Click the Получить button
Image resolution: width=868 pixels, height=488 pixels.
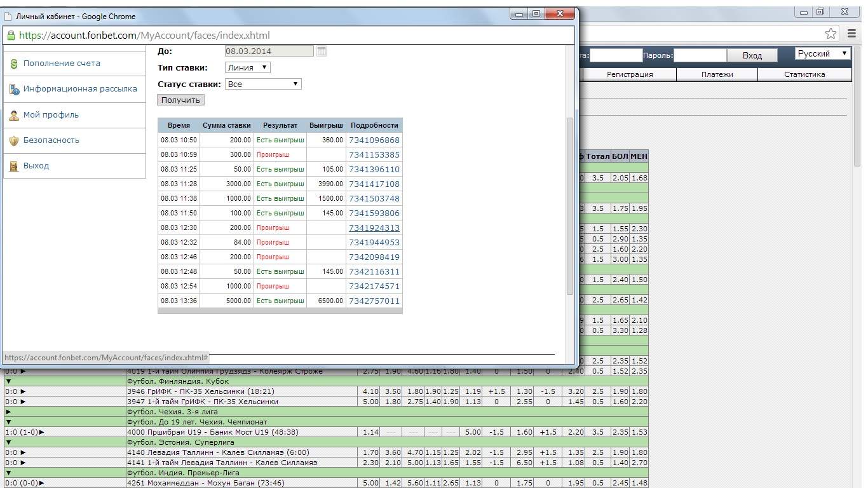click(181, 100)
